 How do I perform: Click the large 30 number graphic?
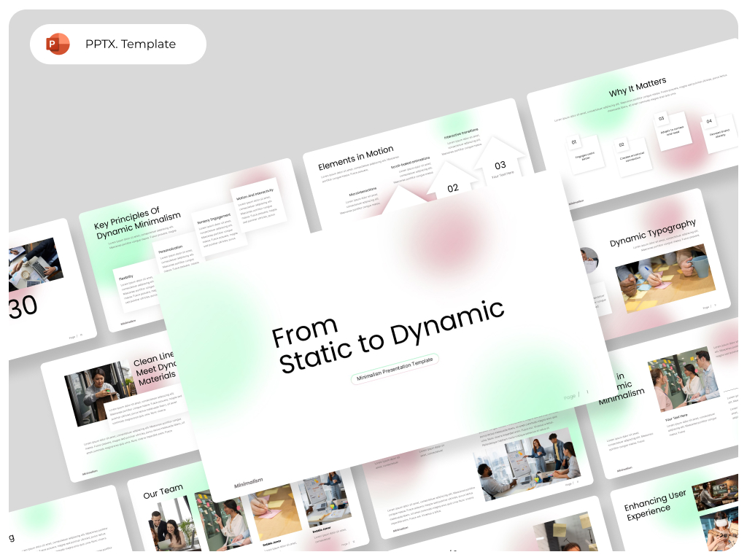pyautogui.click(x=22, y=306)
